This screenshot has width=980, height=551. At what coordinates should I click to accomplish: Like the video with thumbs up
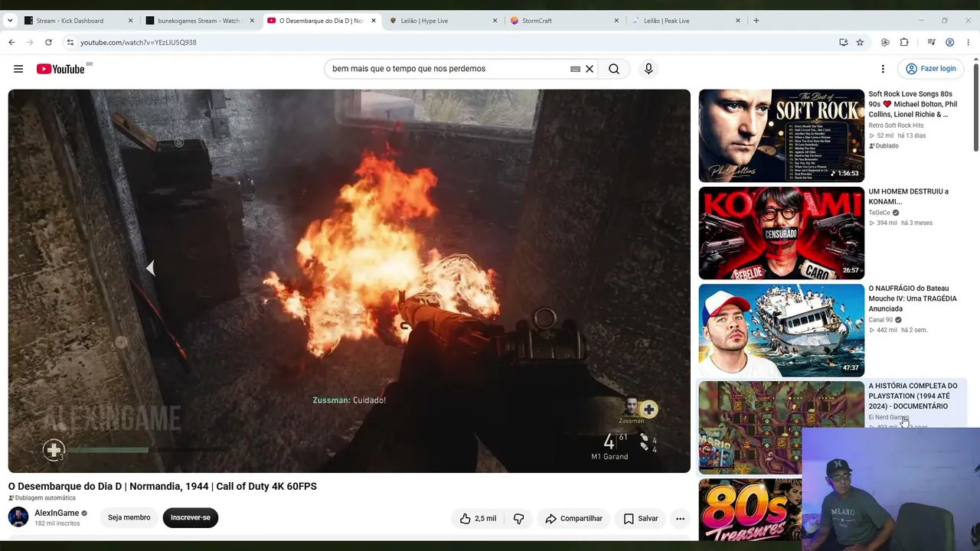point(478,518)
